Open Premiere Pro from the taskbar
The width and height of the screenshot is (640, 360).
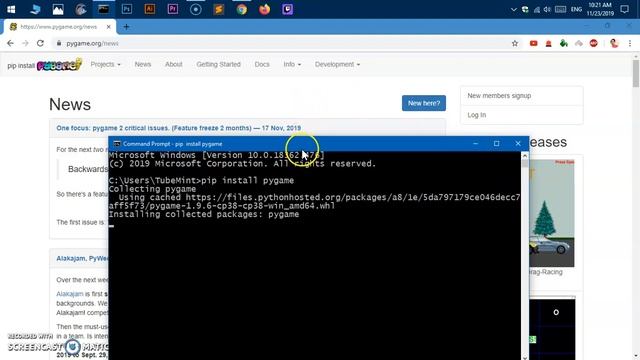(173, 9)
